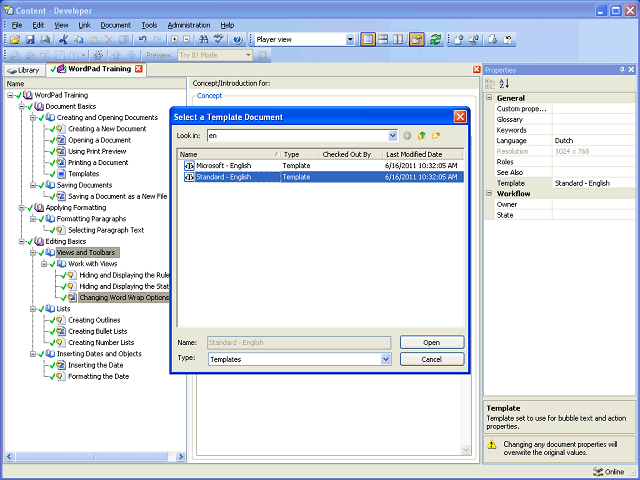
Task: Select the Inserting the Date tree item
Action: click(x=96, y=365)
